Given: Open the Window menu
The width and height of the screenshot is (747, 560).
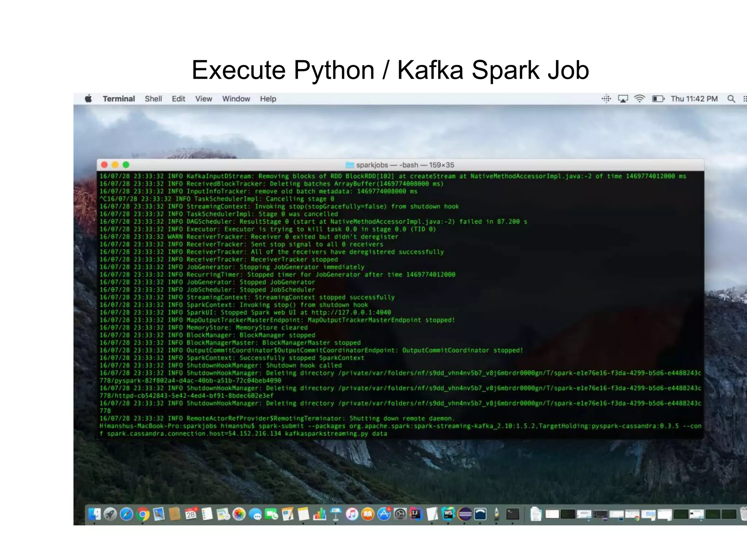Looking at the screenshot, I should click(x=236, y=99).
